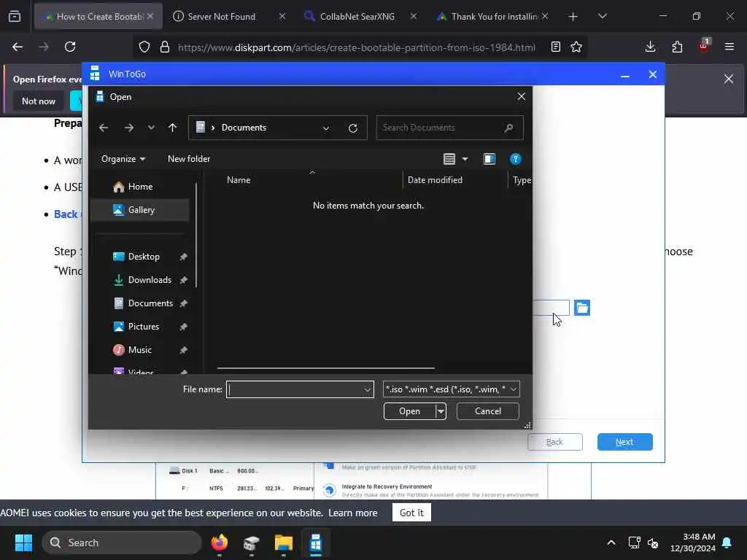Open the Firefox extensions panel
Image resolution: width=747 pixels, height=560 pixels.
pos(677,47)
